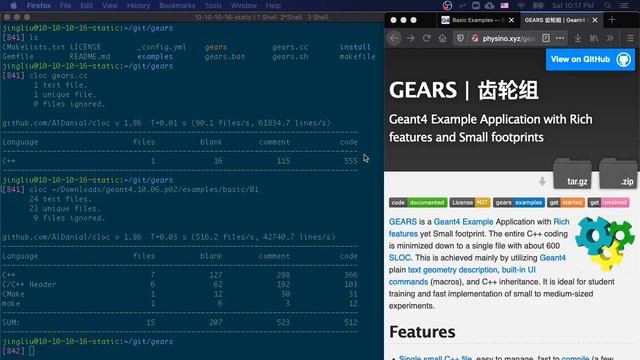
Task: Open the Window menu
Action: click(244, 5)
